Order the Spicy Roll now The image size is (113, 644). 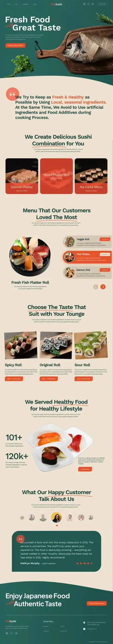tap(14, 379)
